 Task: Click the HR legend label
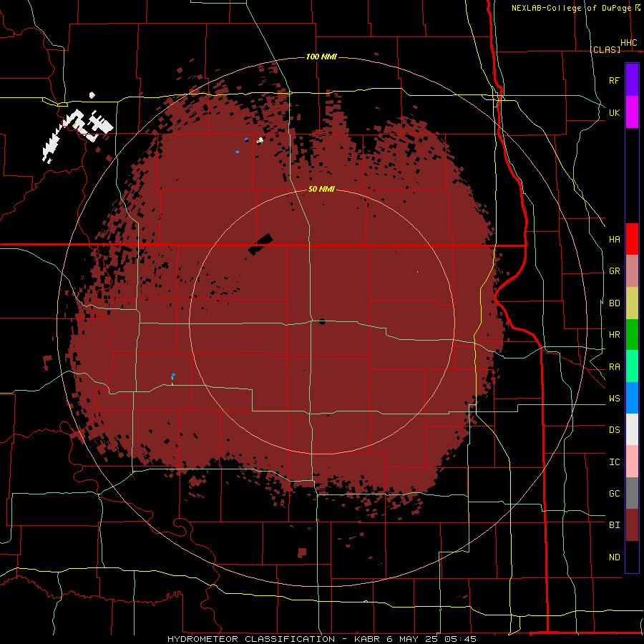point(614,335)
